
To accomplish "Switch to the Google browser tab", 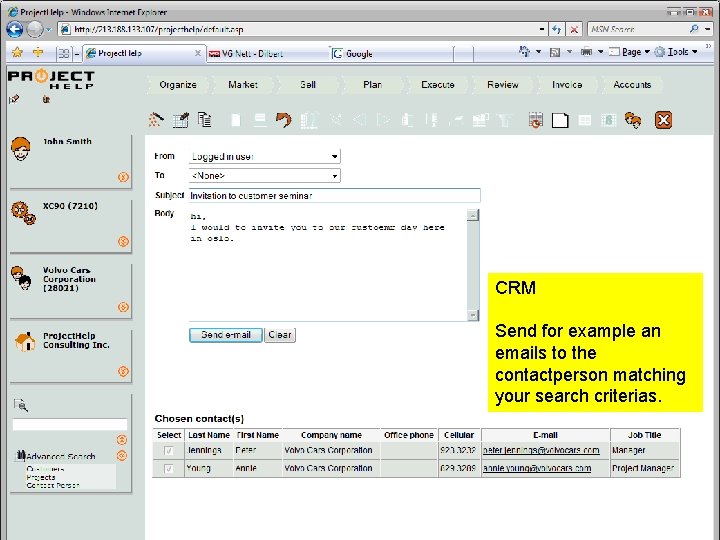I will [x=392, y=54].
